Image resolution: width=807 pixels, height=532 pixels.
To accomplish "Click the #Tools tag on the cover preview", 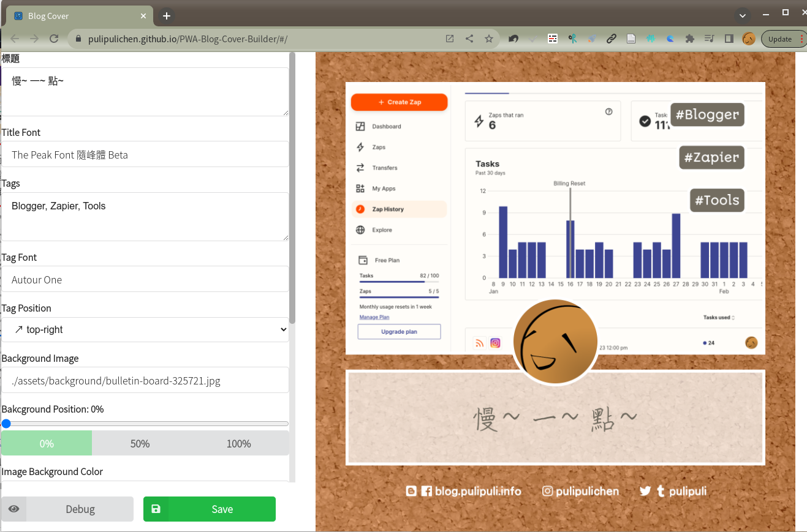I will (x=717, y=200).
